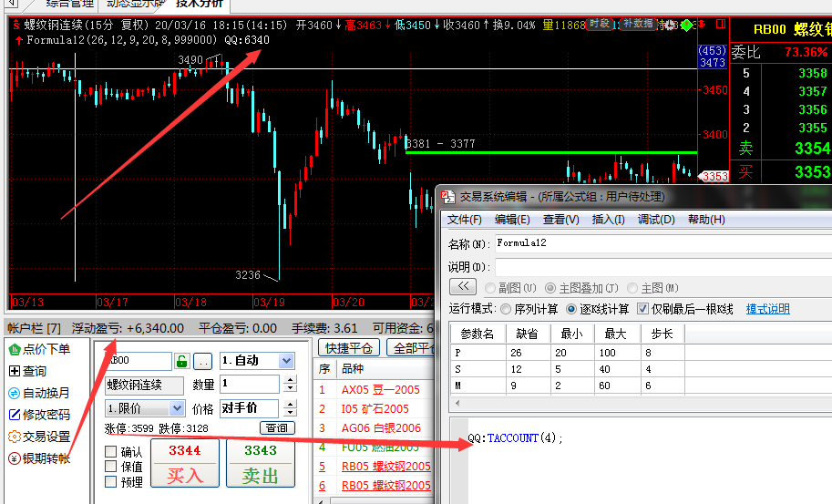Select position row AX05 豆一2005
The width and height of the screenshot is (832, 504).
tap(375, 390)
